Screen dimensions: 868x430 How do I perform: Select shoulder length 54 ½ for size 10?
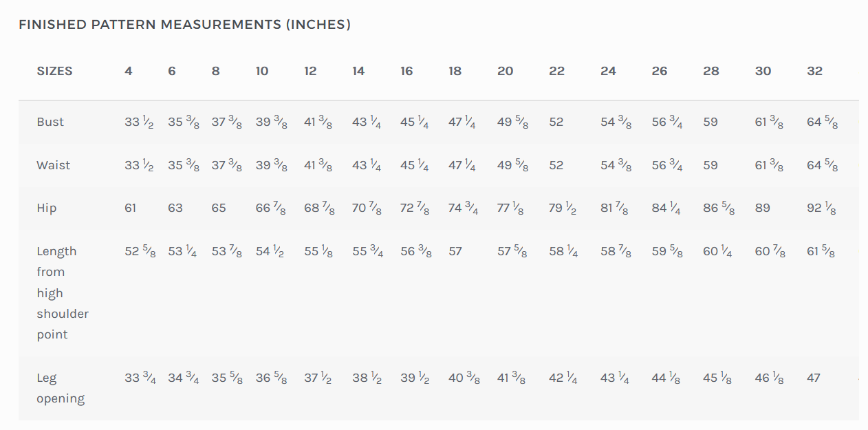270,251
